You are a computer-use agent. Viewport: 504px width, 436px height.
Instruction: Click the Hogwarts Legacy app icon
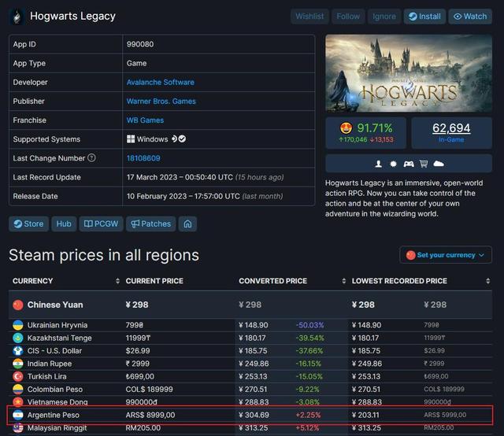(x=17, y=16)
